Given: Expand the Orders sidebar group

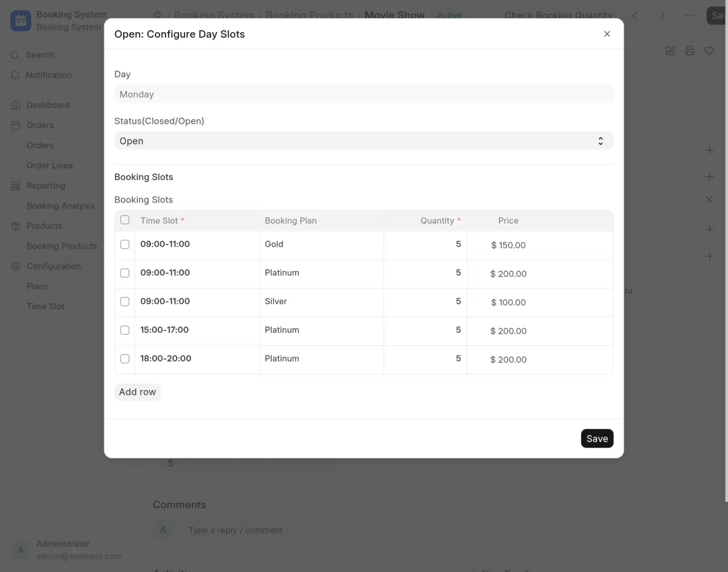Looking at the screenshot, I should coord(40,125).
